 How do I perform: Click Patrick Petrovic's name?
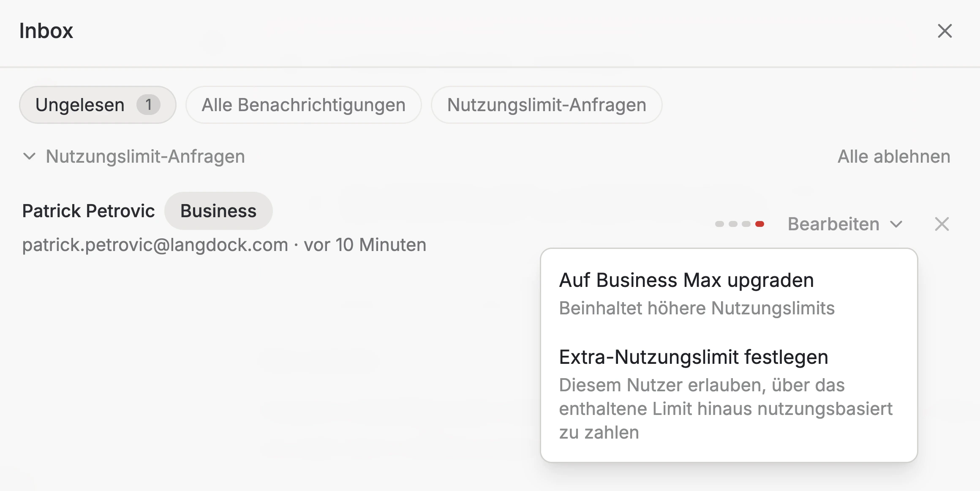pos(89,210)
